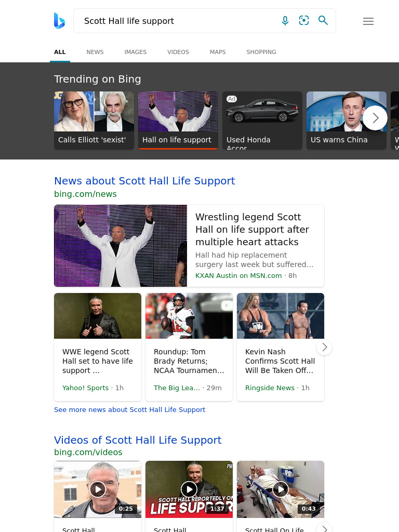The height and width of the screenshot is (532, 399).
Task: Advance the Trending on Bing carousel
Action: (375, 118)
